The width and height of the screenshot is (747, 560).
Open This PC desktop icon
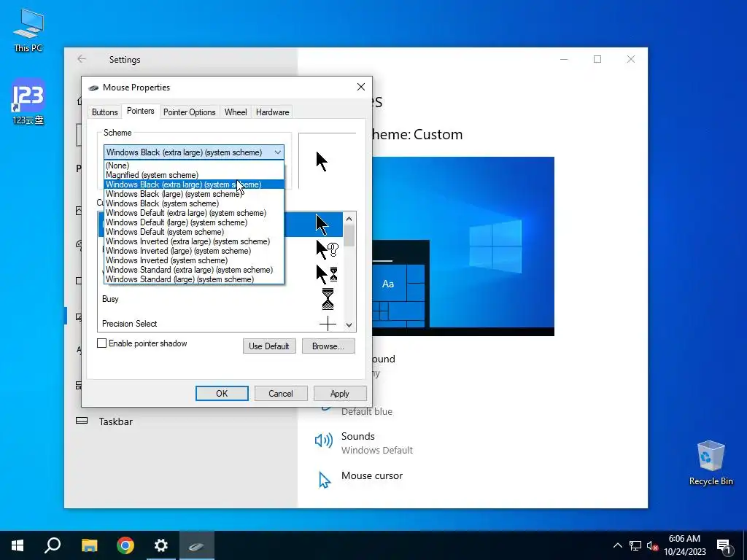[28, 30]
